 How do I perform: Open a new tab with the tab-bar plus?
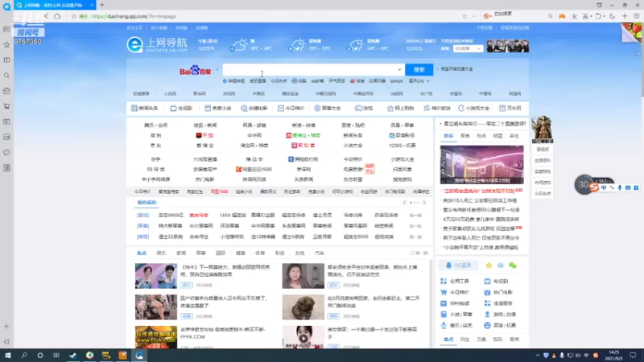[102, 5]
